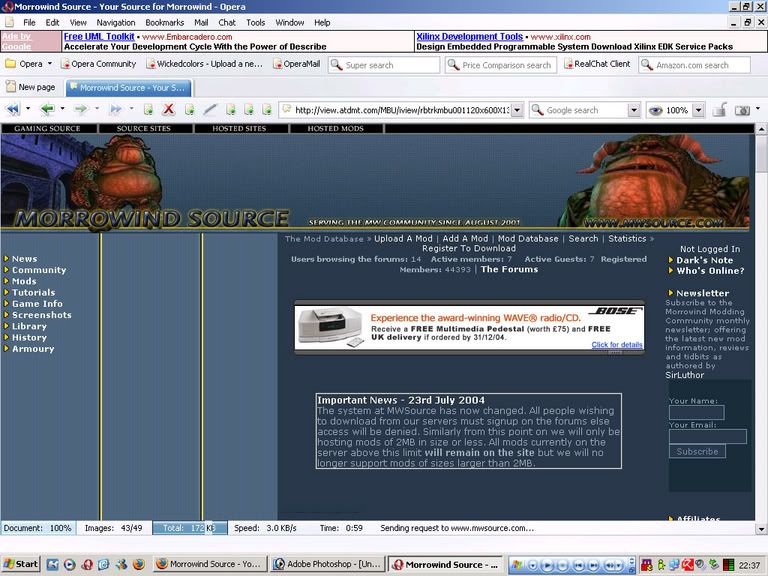Screen dimensions: 768x576
Task: Click the magnifier icon in Google search field
Action: (538, 110)
